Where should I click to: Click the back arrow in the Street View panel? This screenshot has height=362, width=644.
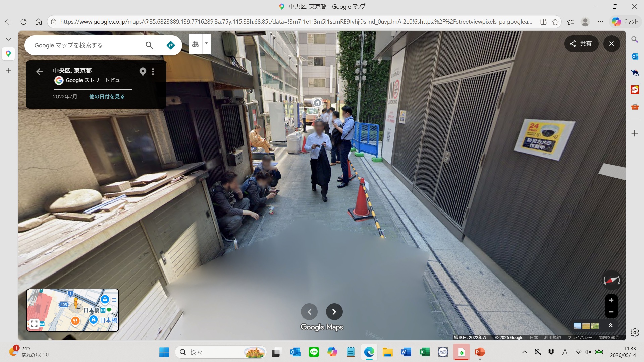point(40,71)
